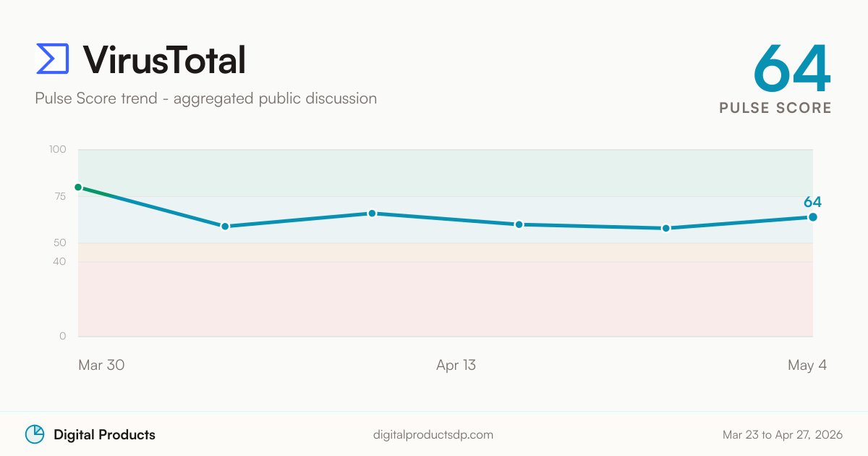Click the Pulse Score trend subtitle

pyautogui.click(x=206, y=98)
